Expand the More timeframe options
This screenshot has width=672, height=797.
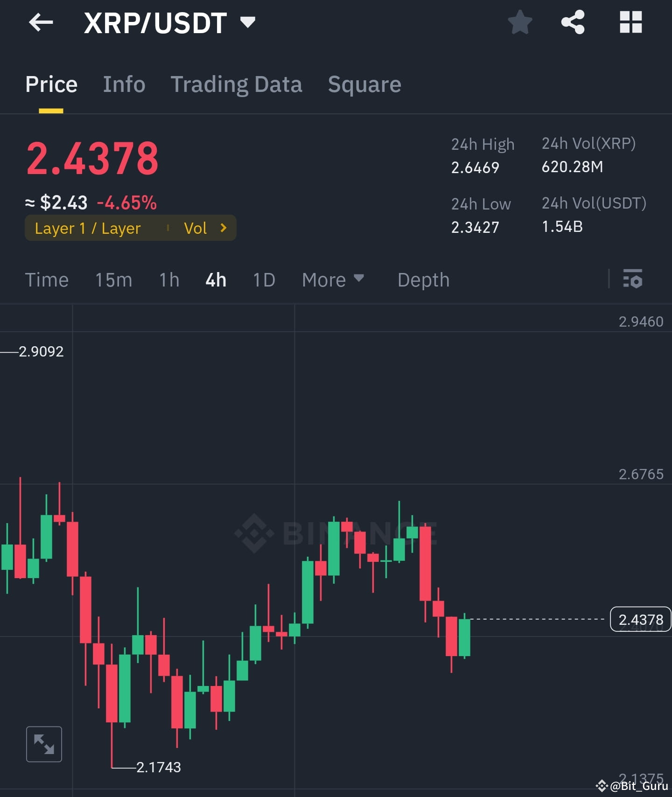point(333,280)
